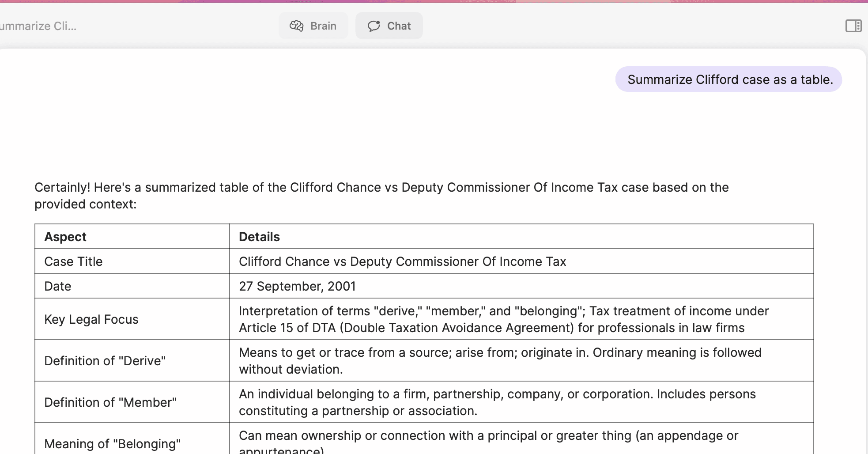Click the 'Summarize Clifford case as a table' message
This screenshot has height=454, width=868.
729,79
